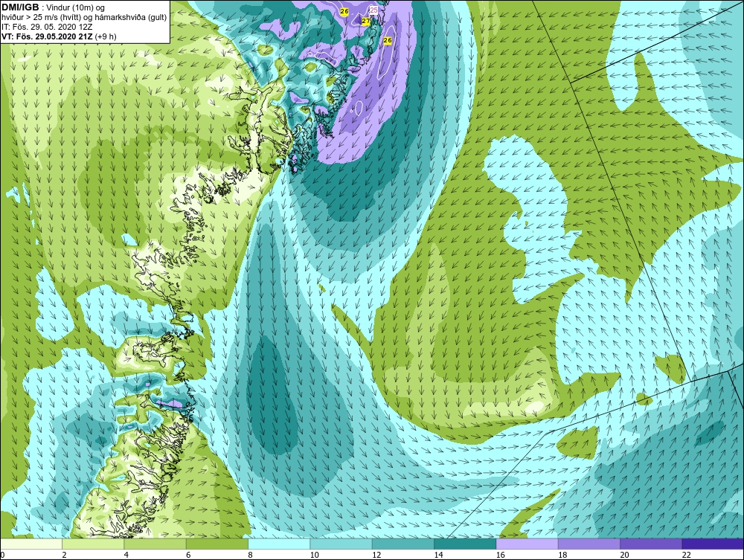Click the legend scale number 16
This screenshot has width=744, height=560.
tap(501, 556)
